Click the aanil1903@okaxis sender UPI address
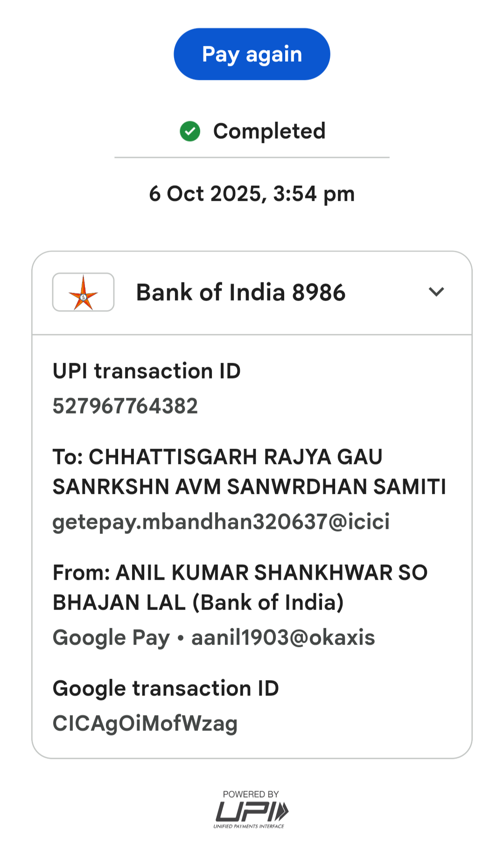 283,637
